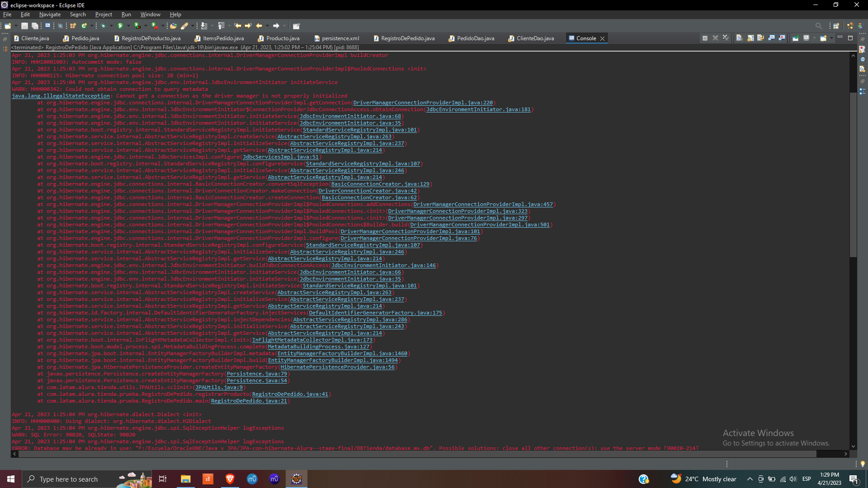Go to Next Annotation icon
This screenshot has width=868, height=488.
(204, 26)
